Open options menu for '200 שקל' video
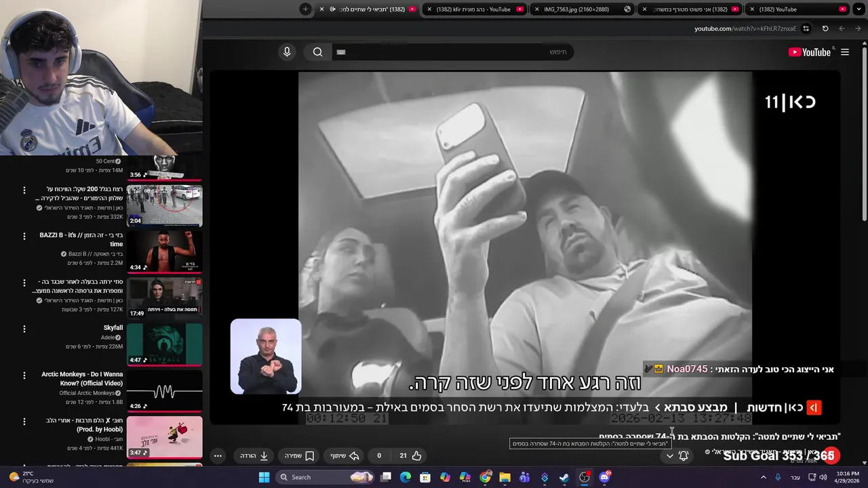868x488 pixels. [x=24, y=190]
